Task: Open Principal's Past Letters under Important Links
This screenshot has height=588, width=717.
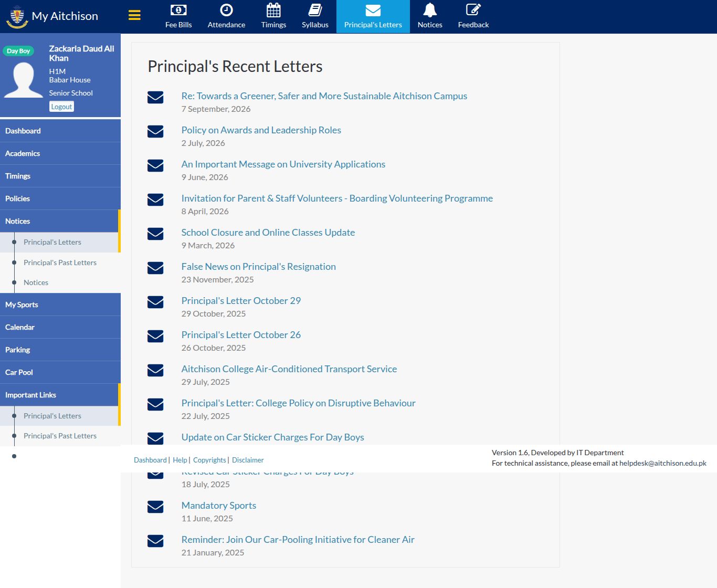Action: point(60,436)
